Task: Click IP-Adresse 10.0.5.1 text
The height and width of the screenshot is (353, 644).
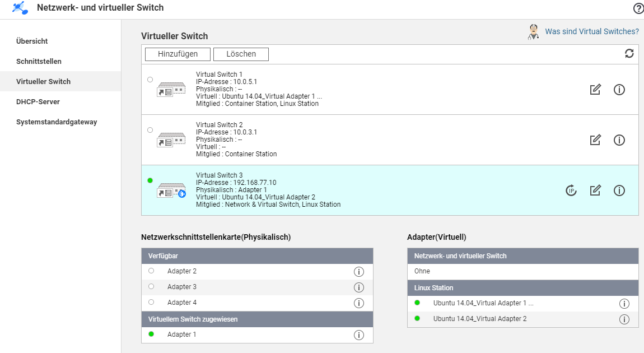Action: (x=226, y=82)
